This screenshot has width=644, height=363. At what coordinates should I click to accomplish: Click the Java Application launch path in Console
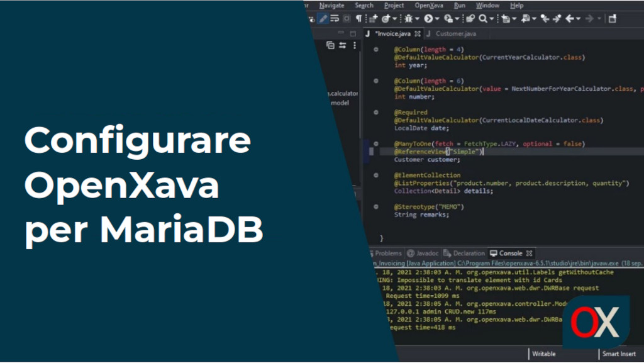(508, 263)
